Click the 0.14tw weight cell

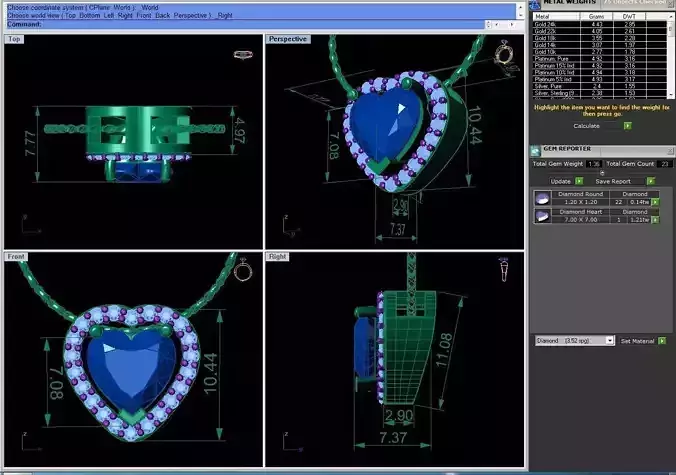(x=639, y=202)
